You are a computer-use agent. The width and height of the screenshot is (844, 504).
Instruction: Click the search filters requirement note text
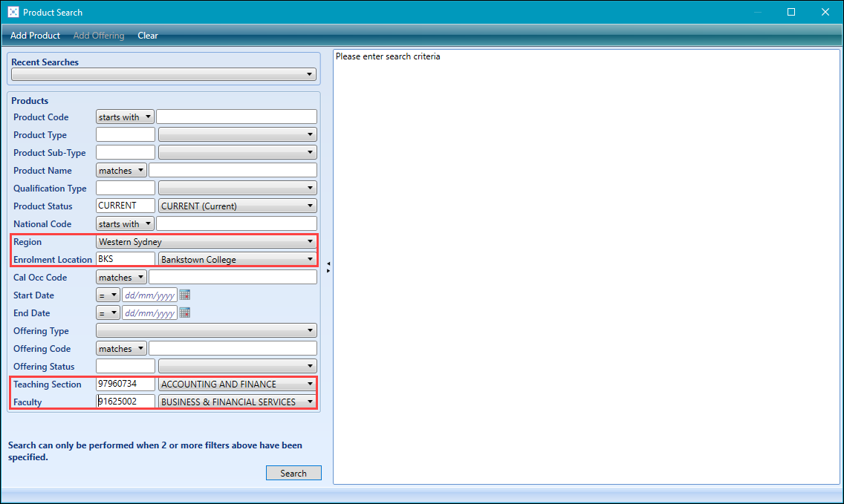pyautogui.click(x=155, y=451)
